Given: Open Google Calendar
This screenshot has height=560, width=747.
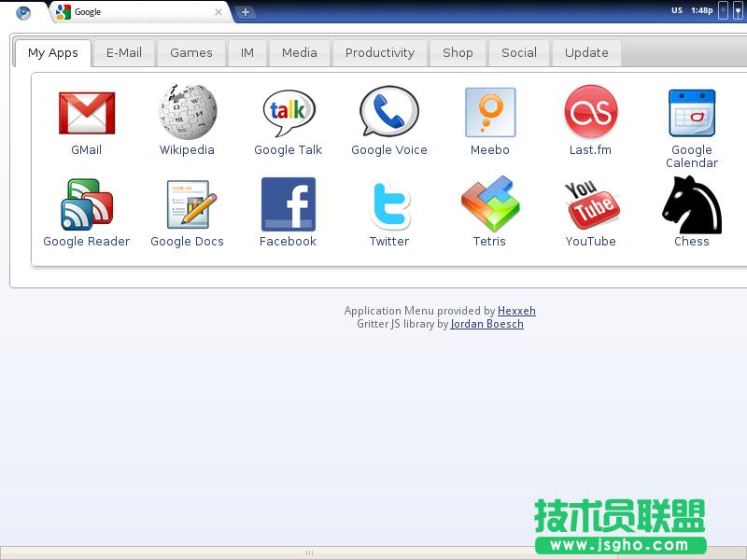Looking at the screenshot, I should click(x=691, y=112).
